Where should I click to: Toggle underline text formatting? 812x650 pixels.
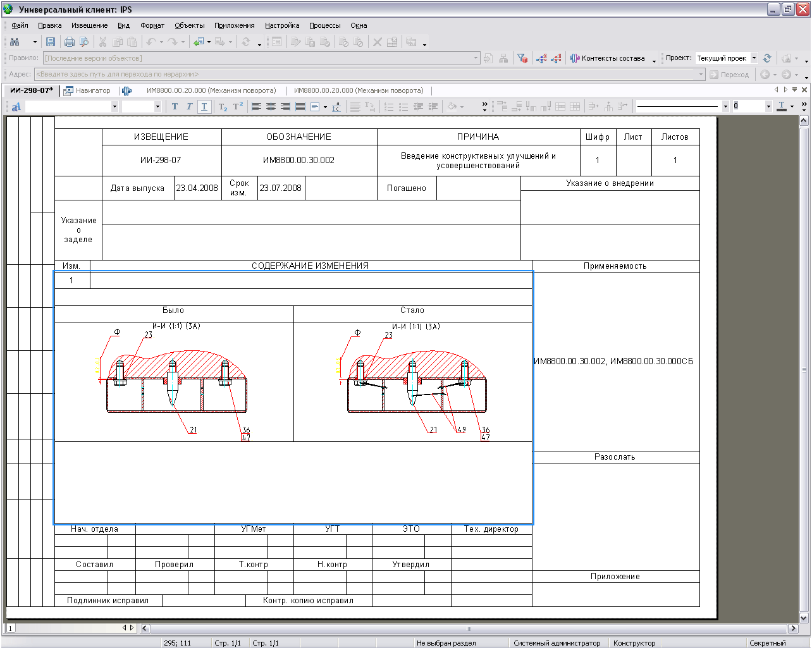tap(204, 107)
